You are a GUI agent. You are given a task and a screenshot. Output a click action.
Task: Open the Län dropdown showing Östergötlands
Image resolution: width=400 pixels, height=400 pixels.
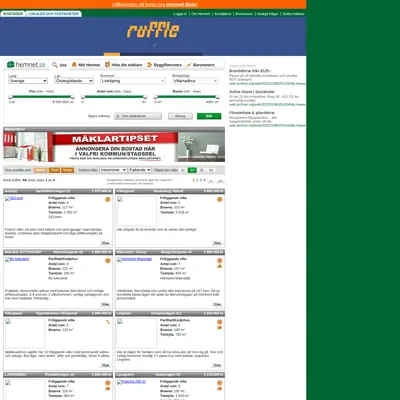pyautogui.click(x=74, y=81)
